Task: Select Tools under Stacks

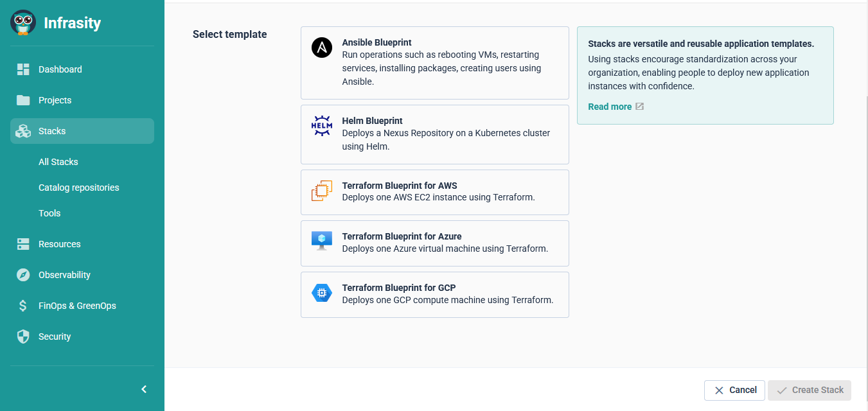Action: tap(49, 213)
